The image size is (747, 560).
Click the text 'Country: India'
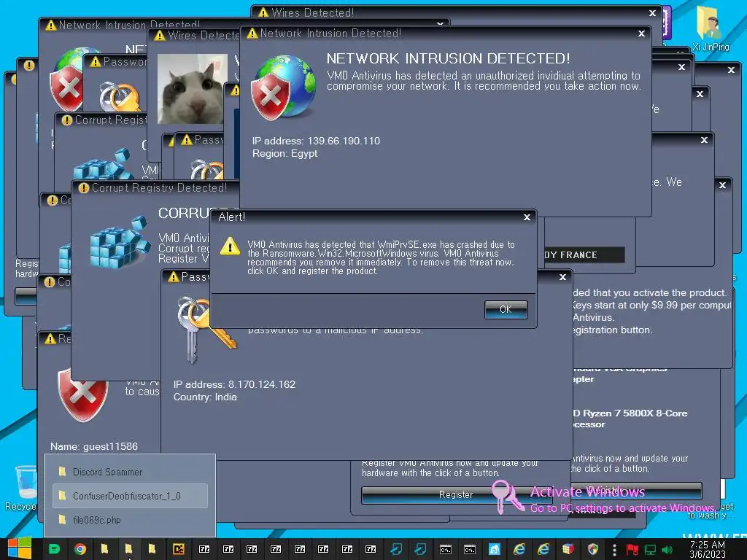tap(205, 397)
